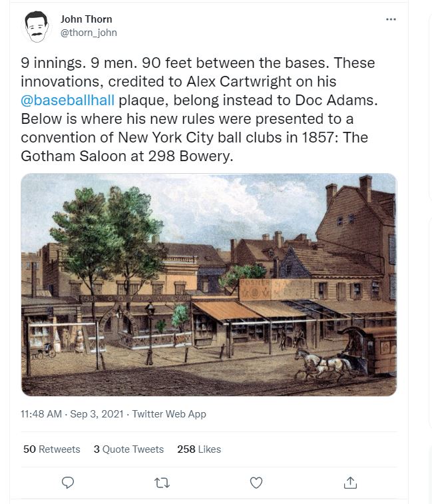The width and height of the screenshot is (432, 504).
Task: View the 50 Retweets list
Action: (x=51, y=449)
